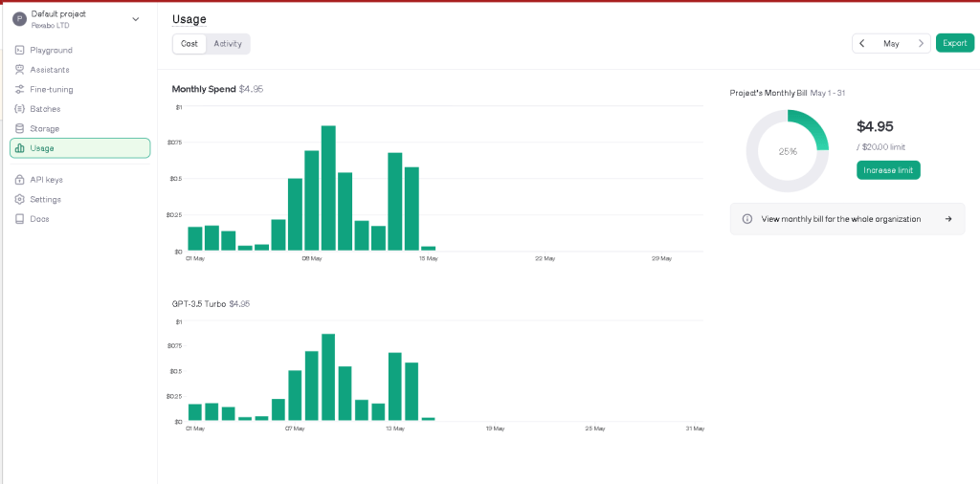Image resolution: width=980 pixels, height=484 pixels.
Task: Click the 25% donut progress chart
Action: 787,151
